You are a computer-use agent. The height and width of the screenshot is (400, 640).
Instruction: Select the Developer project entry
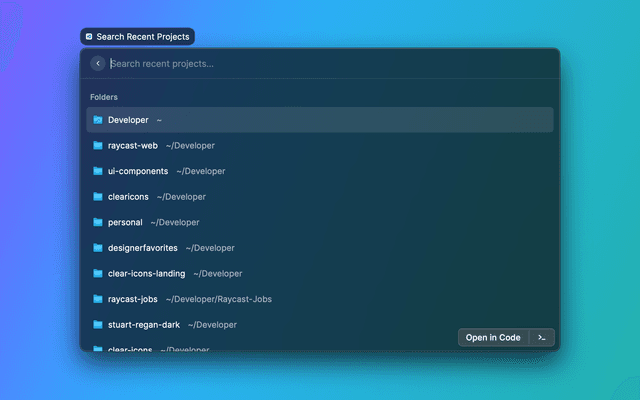pyautogui.click(x=320, y=120)
